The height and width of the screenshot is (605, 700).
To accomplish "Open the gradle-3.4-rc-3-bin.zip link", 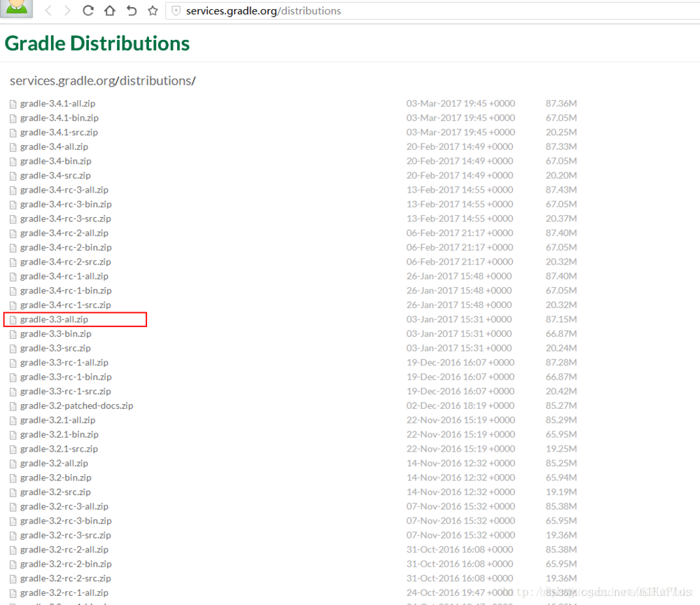I will coord(66,204).
